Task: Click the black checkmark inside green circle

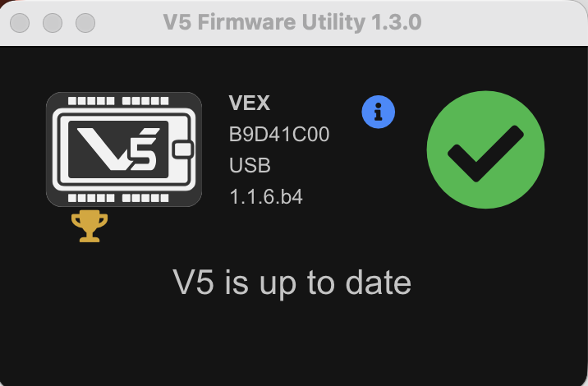Action: [485, 154]
